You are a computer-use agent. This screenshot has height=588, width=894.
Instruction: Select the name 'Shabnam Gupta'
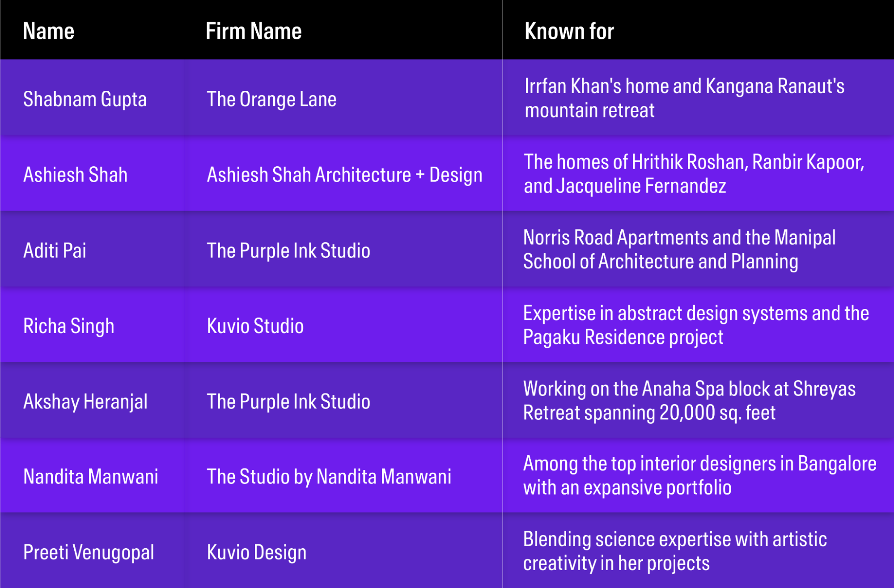coord(85,99)
